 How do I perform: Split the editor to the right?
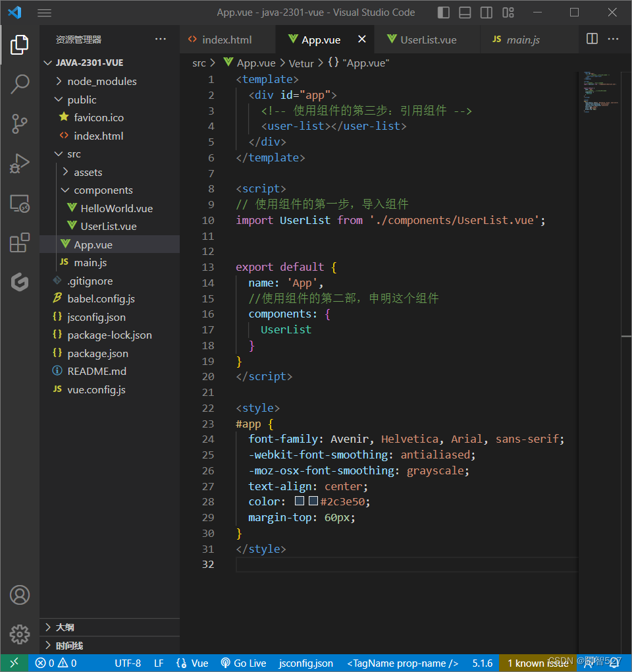click(x=592, y=39)
